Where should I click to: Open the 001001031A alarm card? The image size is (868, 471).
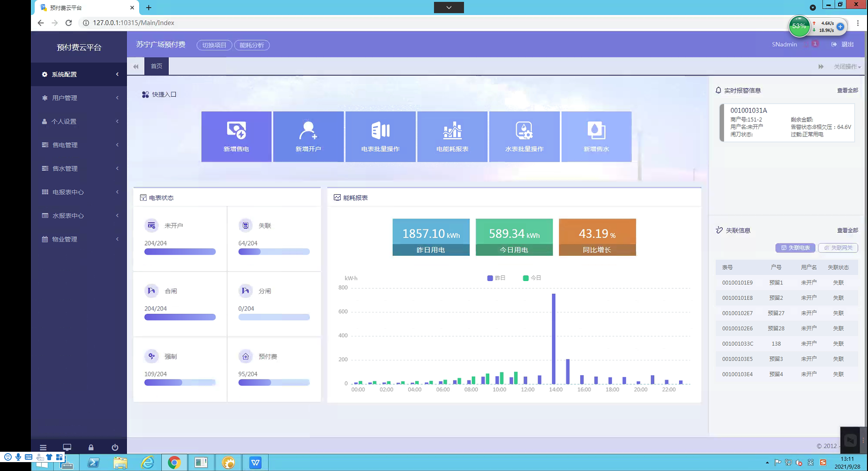point(787,122)
